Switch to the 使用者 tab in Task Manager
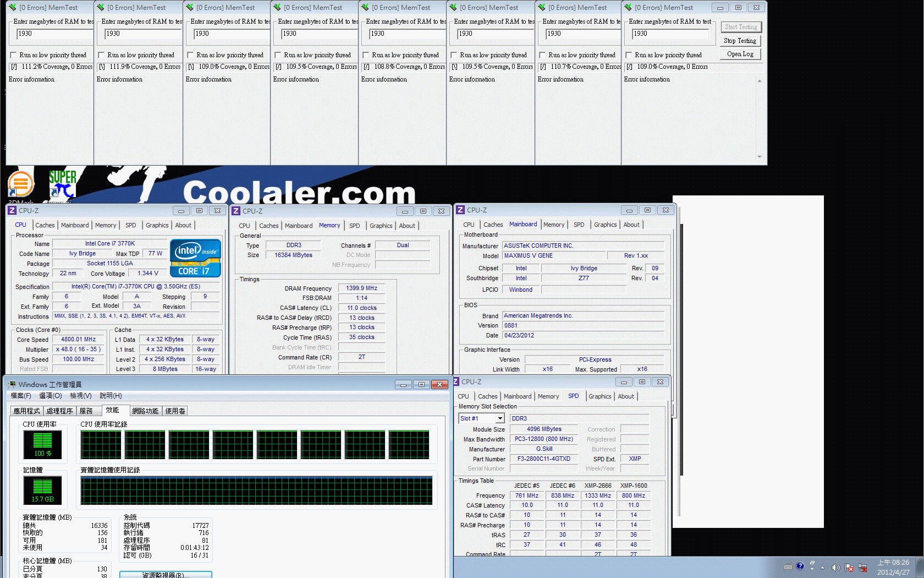 point(175,411)
